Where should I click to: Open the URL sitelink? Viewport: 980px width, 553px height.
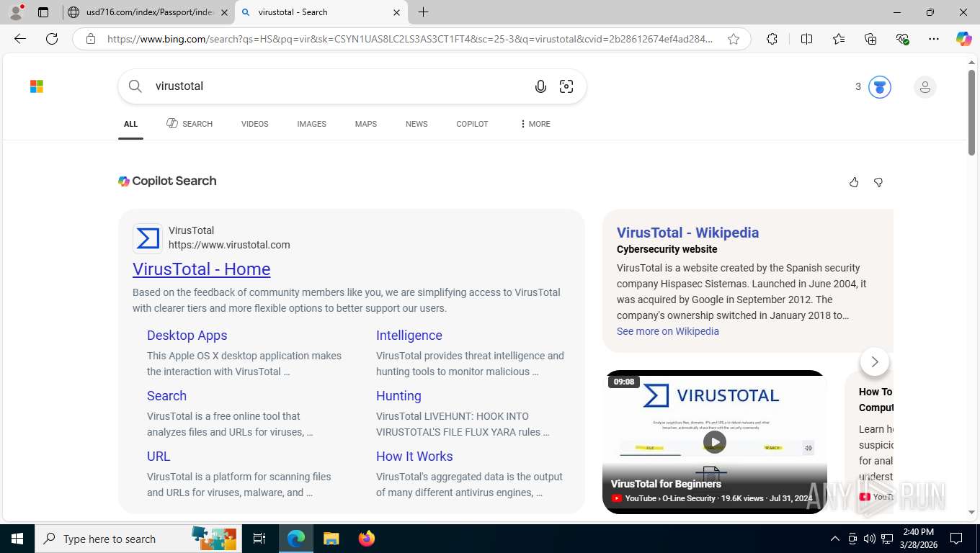click(159, 457)
